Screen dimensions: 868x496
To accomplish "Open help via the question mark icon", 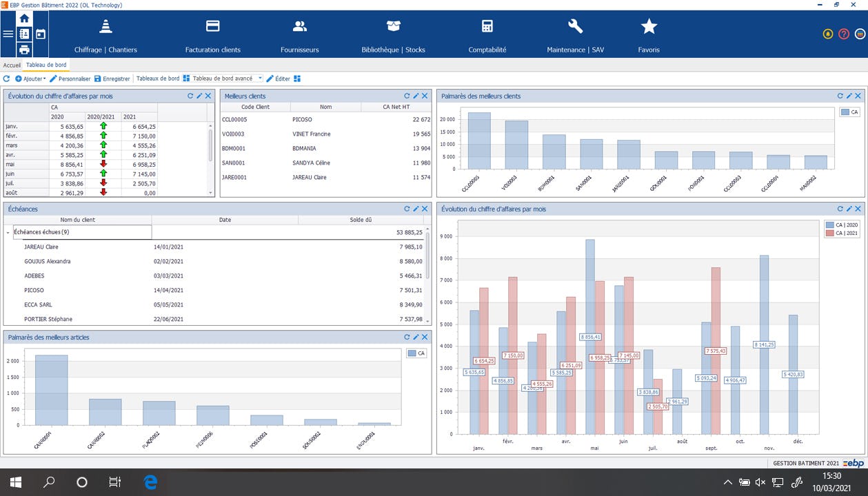I will coord(843,33).
